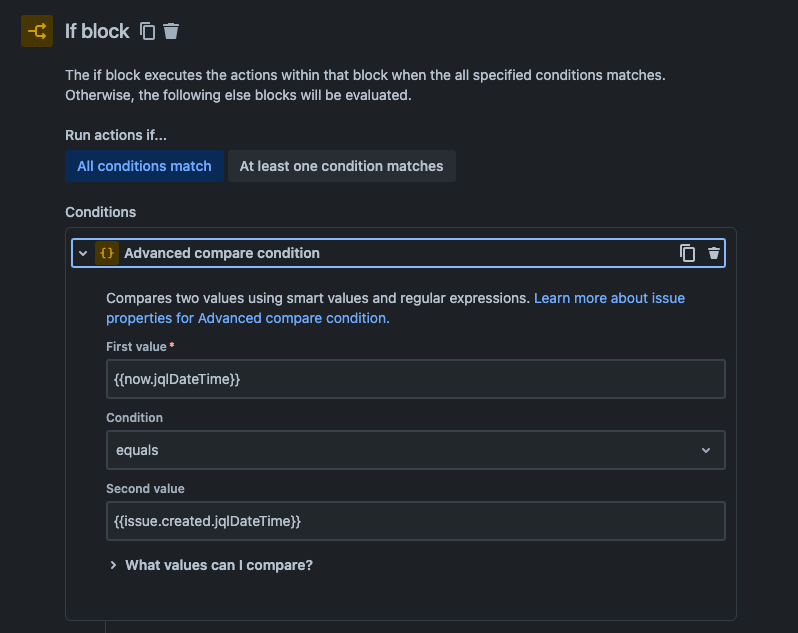Screen dimensions: 798x633
Task: Select the "All conditions match" option
Action: tap(144, 166)
